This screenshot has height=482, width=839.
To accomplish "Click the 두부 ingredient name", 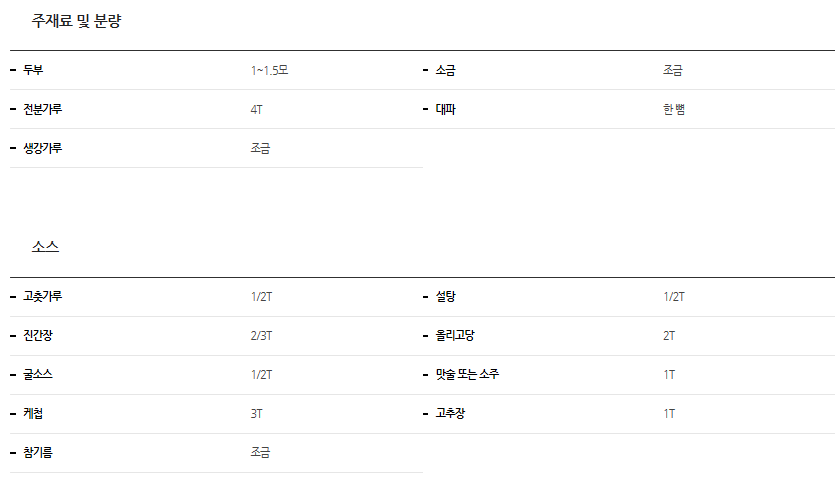I will tap(33, 70).
